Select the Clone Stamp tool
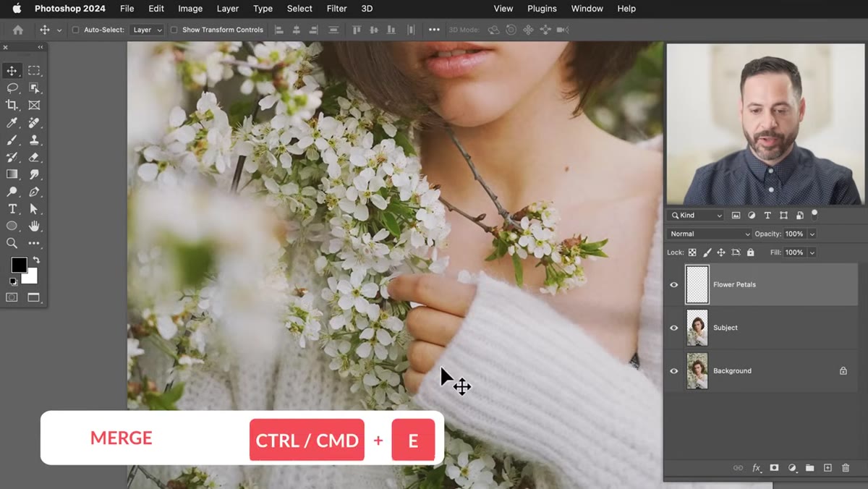868x489 pixels. [x=34, y=140]
